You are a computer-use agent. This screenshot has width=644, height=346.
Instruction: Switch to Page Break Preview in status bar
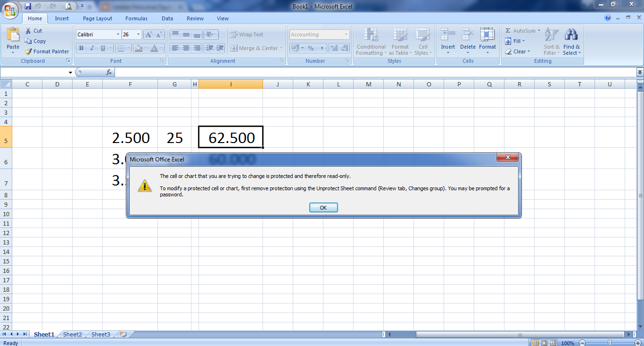point(553,343)
